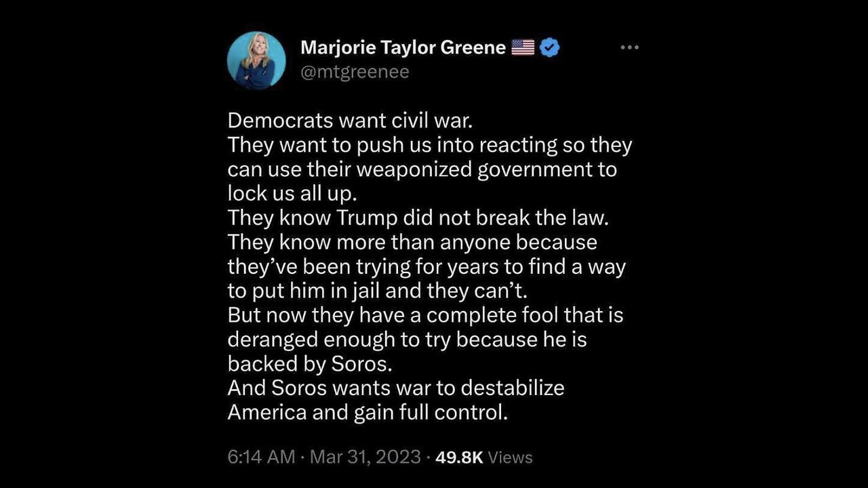Open Marjorie Taylor Greene's profile picture
868x488 pixels.
click(x=256, y=60)
